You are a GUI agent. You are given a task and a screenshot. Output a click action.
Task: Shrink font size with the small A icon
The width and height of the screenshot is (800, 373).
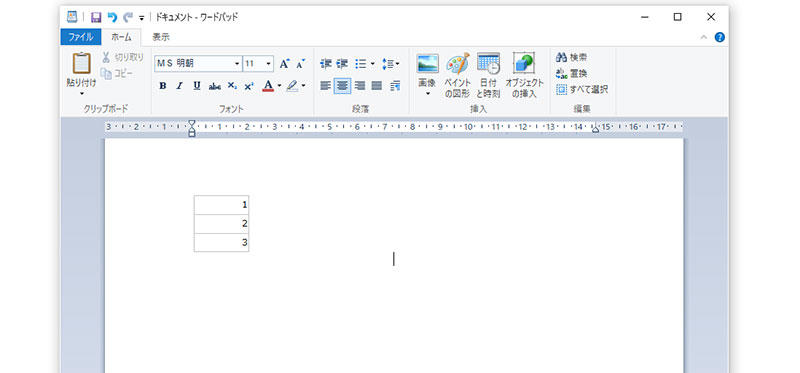tap(301, 64)
